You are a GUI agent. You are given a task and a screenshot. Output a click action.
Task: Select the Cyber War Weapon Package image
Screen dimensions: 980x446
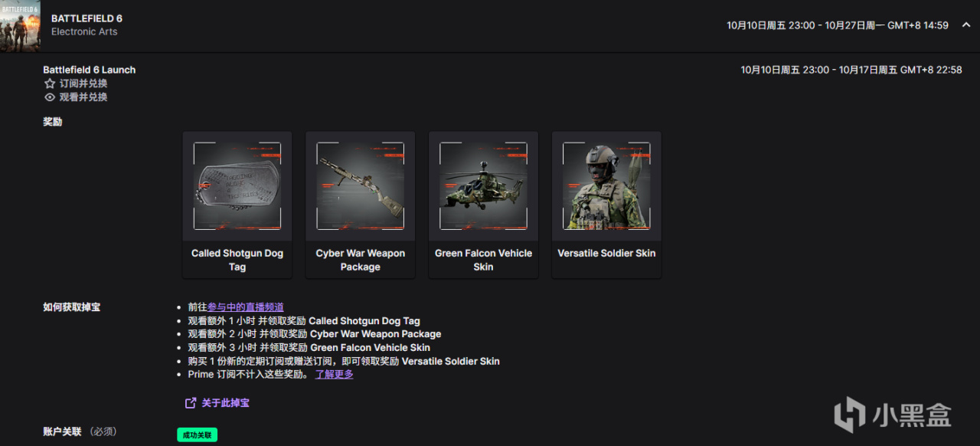[361, 186]
